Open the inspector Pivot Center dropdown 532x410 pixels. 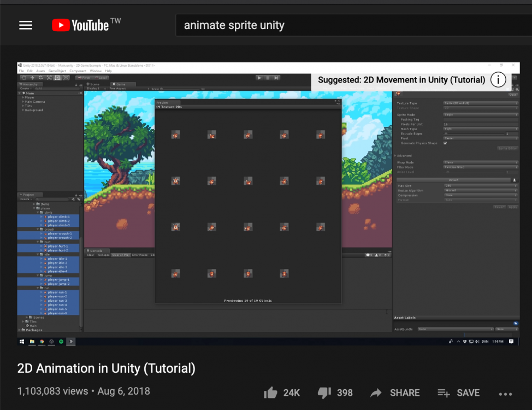481,139
